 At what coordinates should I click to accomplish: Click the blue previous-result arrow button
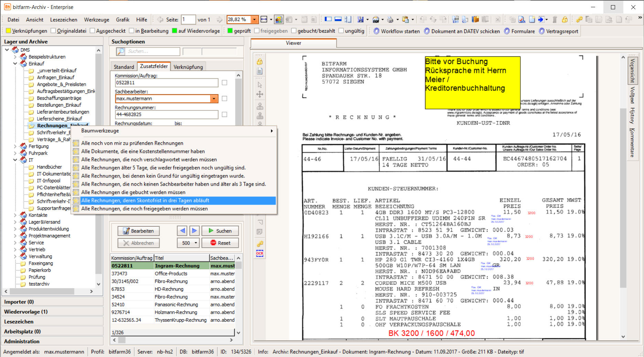click(x=182, y=231)
